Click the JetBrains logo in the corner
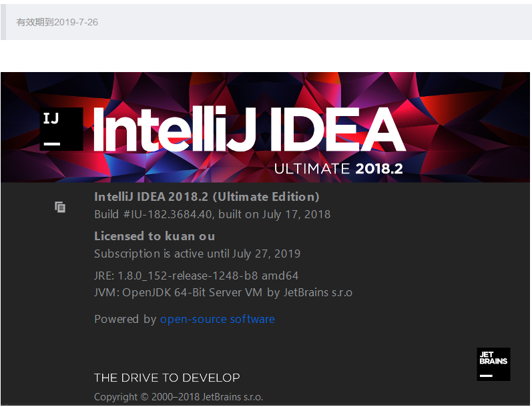The width and height of the screenshot is (532, 407). coord(493,364)
